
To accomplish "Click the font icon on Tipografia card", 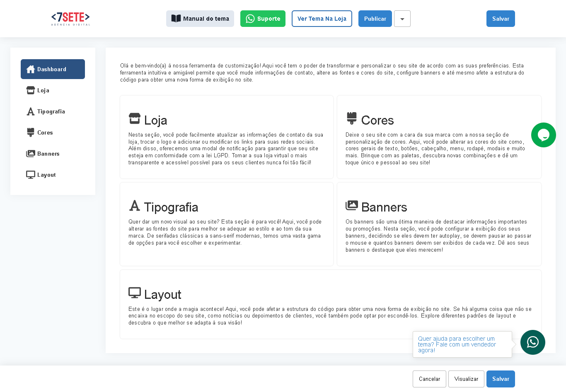I will point(135,205).
